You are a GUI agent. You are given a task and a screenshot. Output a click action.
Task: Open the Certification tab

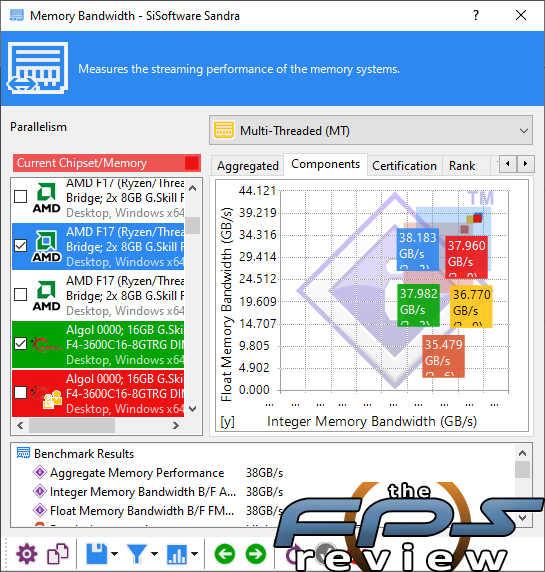click(404, 166)
